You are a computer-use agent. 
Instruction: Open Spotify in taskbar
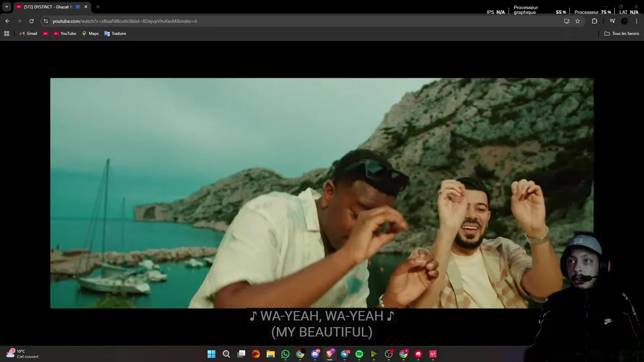(359, 354)
